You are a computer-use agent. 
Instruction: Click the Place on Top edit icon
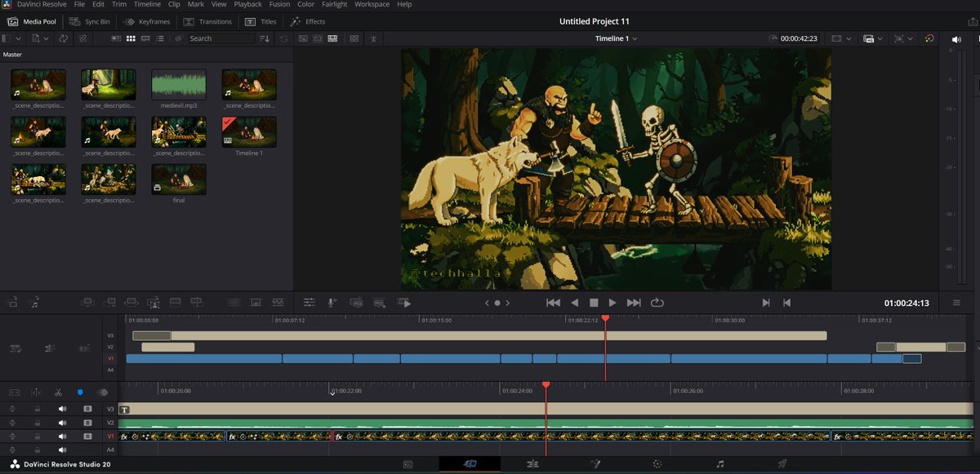tap(174, 302)
